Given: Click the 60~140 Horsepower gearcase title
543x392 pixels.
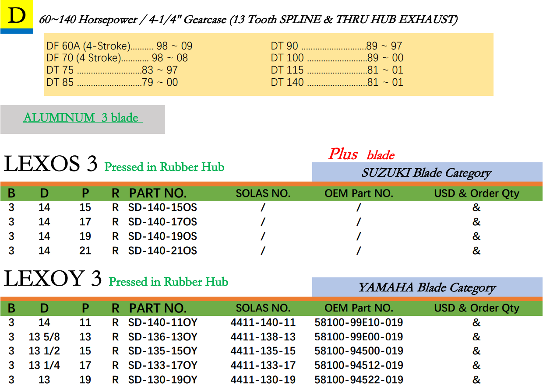Looking at the screenshot, I should tap(248, 20).
